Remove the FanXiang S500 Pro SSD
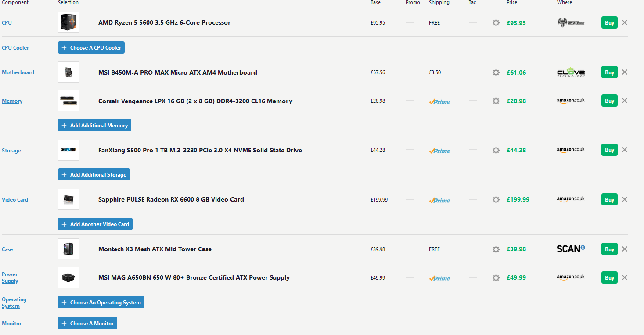The height and width of the screenshot is (335, 644). point(625,150)
